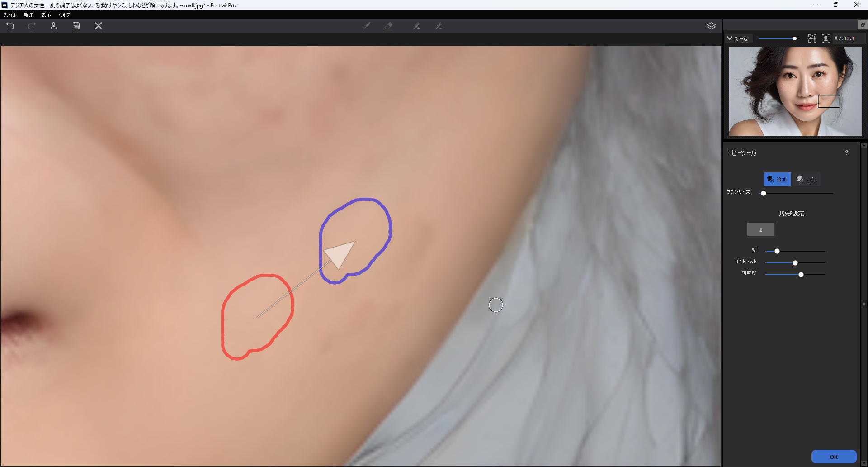Click the fit-whole-image zoom icon
The height and width of the screenshot is (467, 868).
pos(812,38)
